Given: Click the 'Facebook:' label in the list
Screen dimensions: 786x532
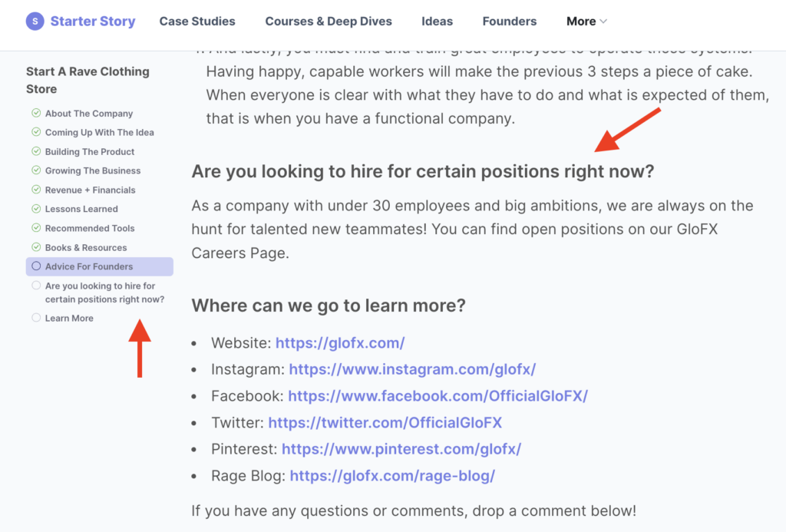Looking at the screenshot, I should point(247,396).
